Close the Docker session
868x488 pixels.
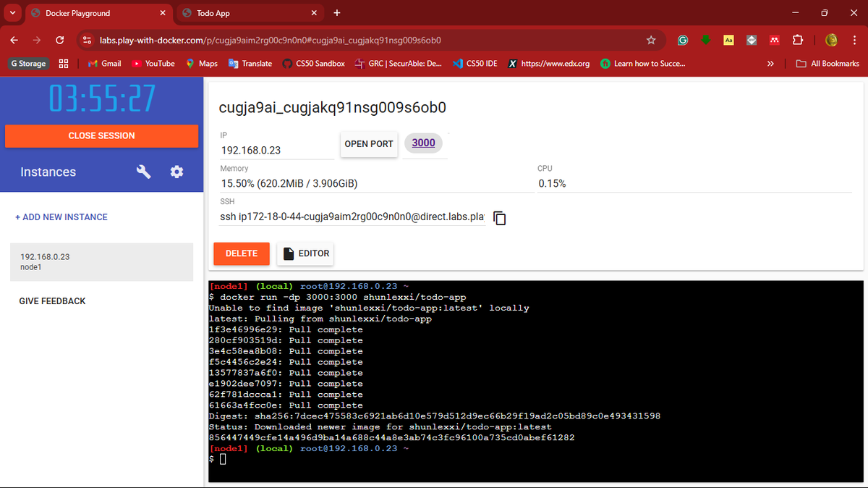point(101,135)
